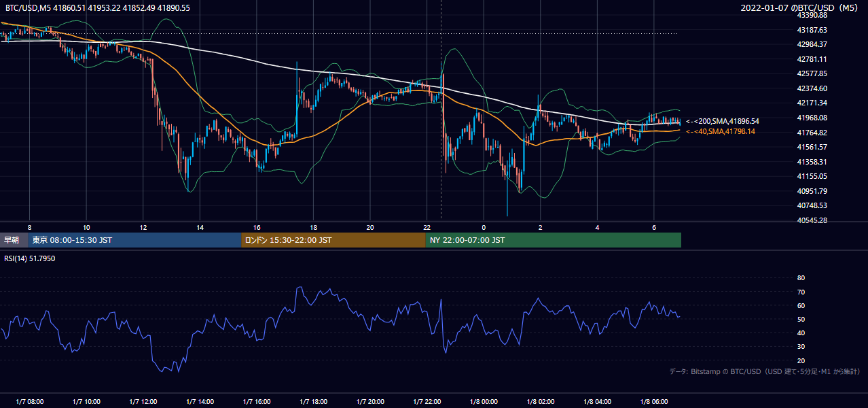Select the NY 22:00-07:00 JST session bar
Image resolution: width=868 pixels, height=408 pixels.
[x=554, y=240]
